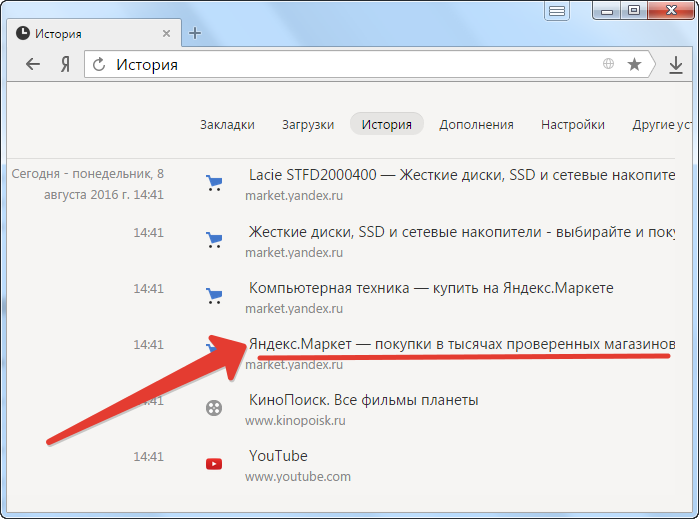Click the back arrow navigation button
This screenshot has height=519, width=699.
pyautogui.click(x=33, y=65)
